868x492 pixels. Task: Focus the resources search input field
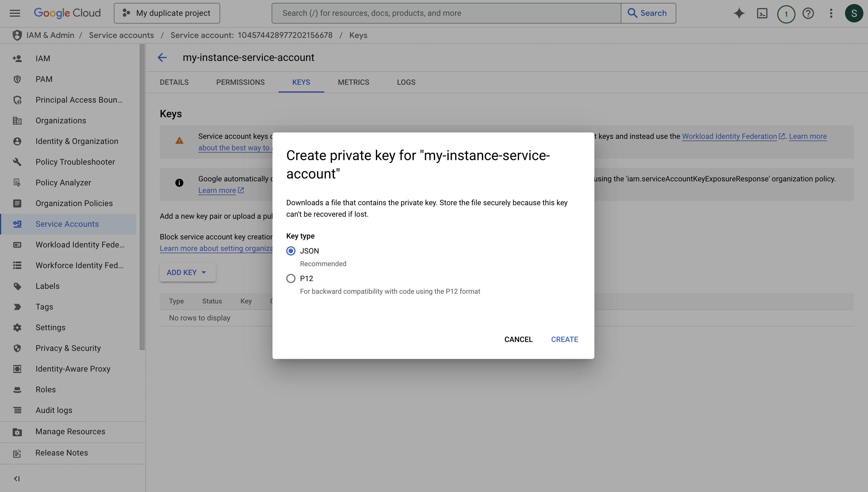click(446, 13)
